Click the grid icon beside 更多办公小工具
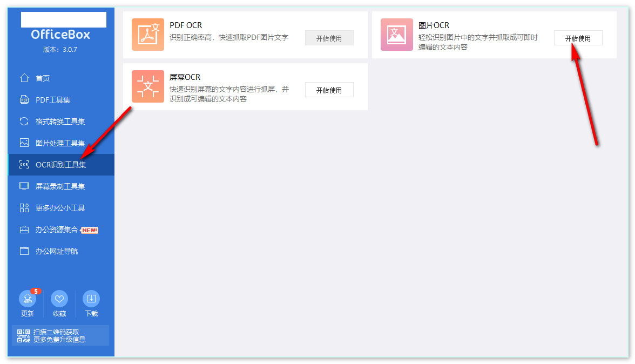The image size is (635, 364). click(24, 208)
